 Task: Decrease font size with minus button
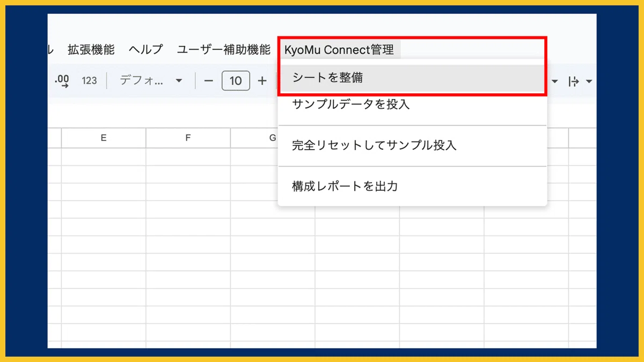coord(209,81)
